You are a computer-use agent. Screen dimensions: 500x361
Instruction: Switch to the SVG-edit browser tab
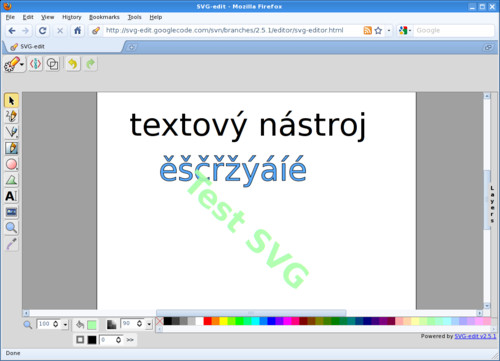(63, 47)
